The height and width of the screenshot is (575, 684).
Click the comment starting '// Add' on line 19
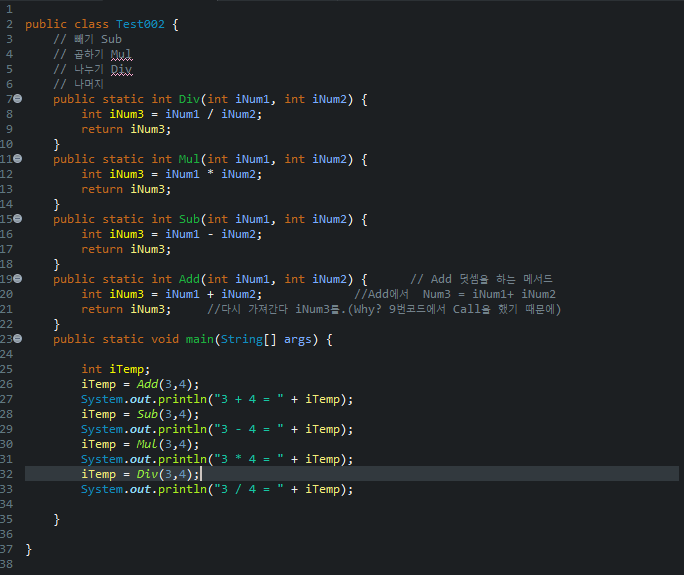tap(481, 279)
